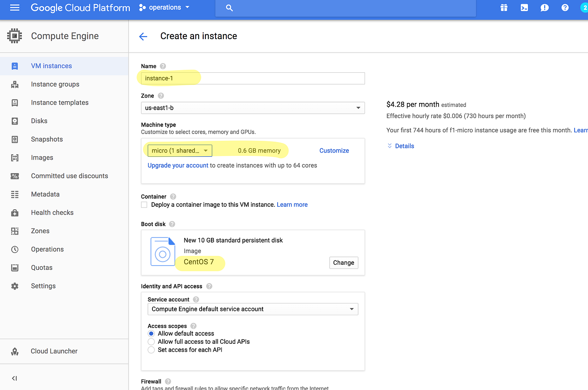Click the help icon next to Boot disk
This screenshot has width=588, height=390.
pyautogui.click(x=172, y=224)
